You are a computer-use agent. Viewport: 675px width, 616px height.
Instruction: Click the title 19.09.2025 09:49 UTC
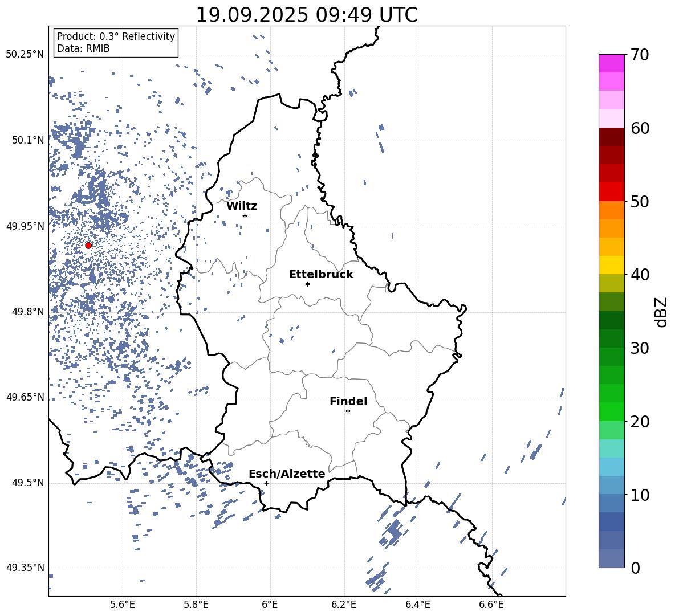[x=307, y=15]
